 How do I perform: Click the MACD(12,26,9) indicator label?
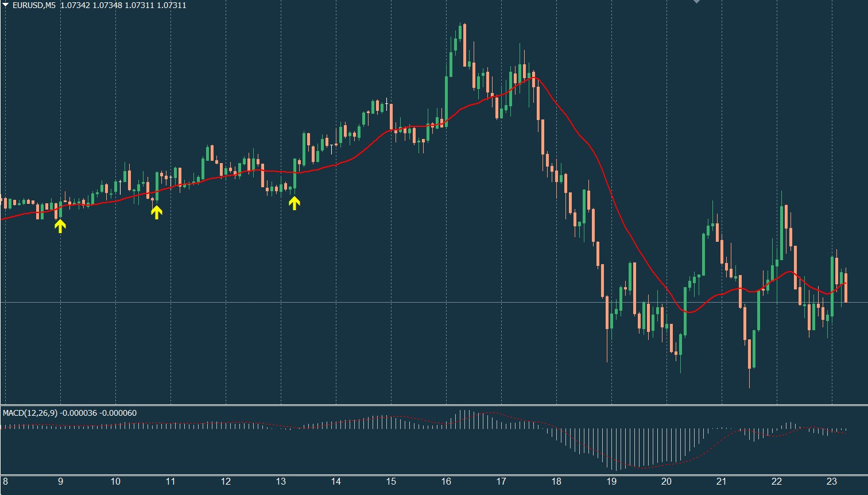click(x=31, y=413)
